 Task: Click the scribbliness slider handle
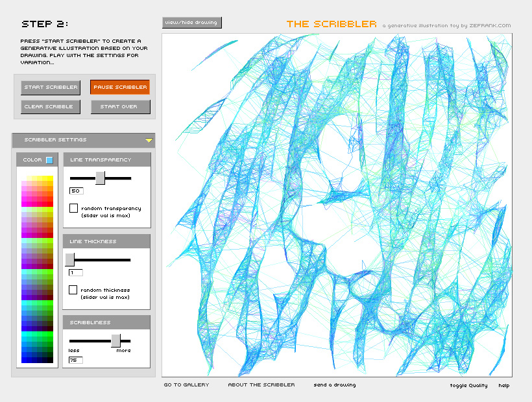115,340
